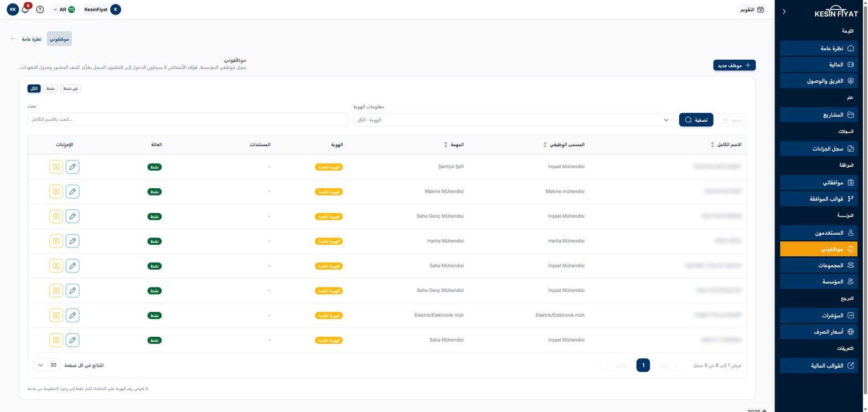Screen dimensions: 868x412
Task: Sort the table by الاسم الكامل column
Action: pos(712,145)
